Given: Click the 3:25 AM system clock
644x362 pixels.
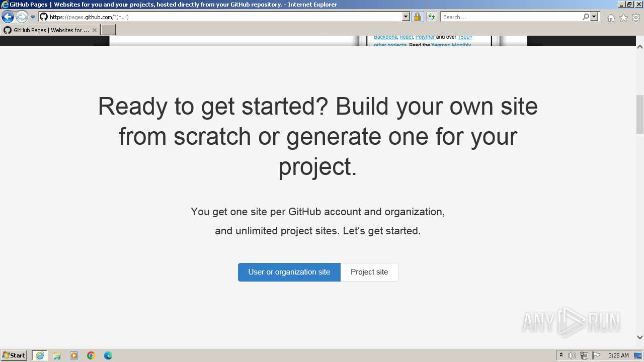Looking at the screenshot, I should click(x=618, y=355).
